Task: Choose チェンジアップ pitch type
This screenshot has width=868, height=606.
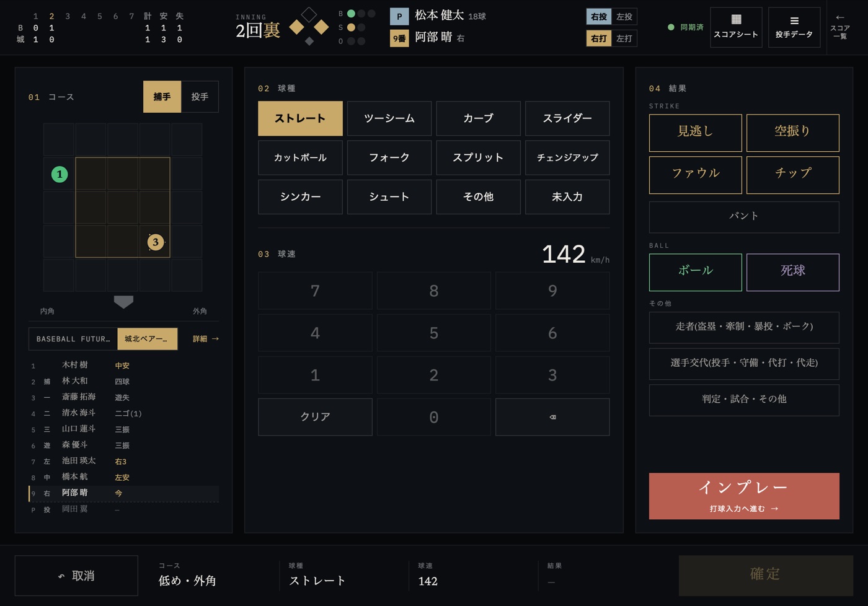Action: point(567,158)
